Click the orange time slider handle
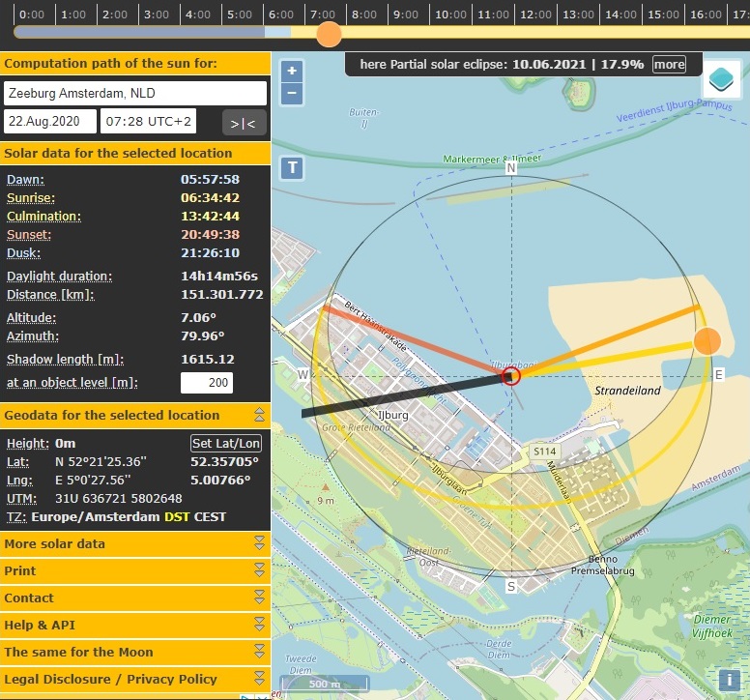The width and height of the screenshot is (750, 700). (330, 34)
